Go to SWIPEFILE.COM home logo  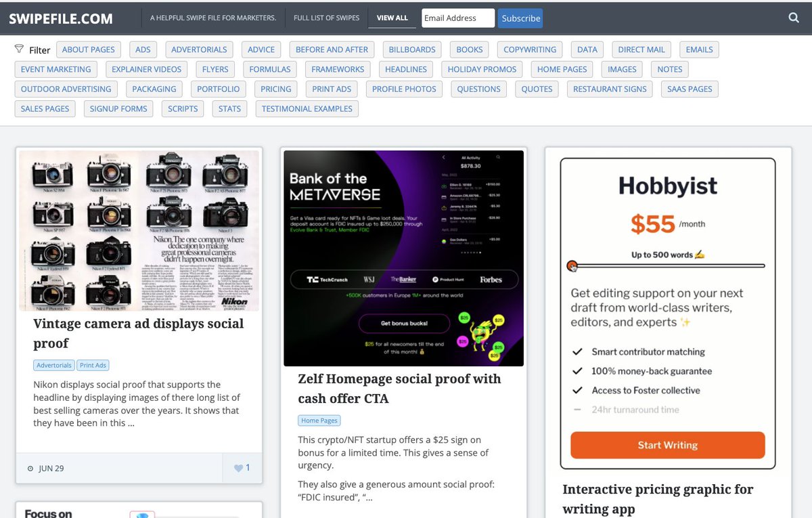(61, 18)
